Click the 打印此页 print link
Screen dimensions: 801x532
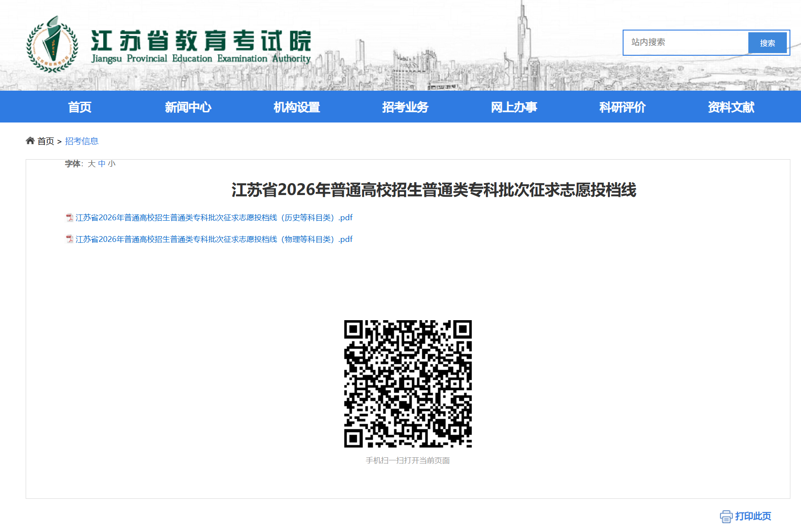point(753,516)
